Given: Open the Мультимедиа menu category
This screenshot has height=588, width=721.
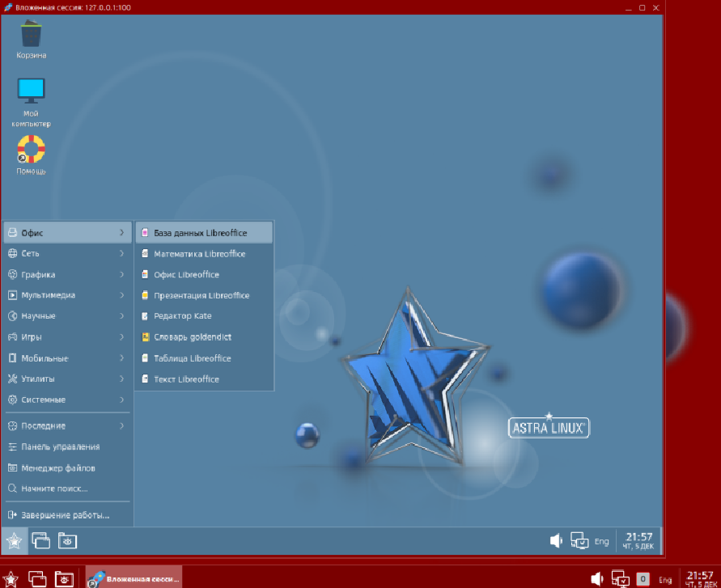Looking at the screenshot, I should tap(68, 295).
